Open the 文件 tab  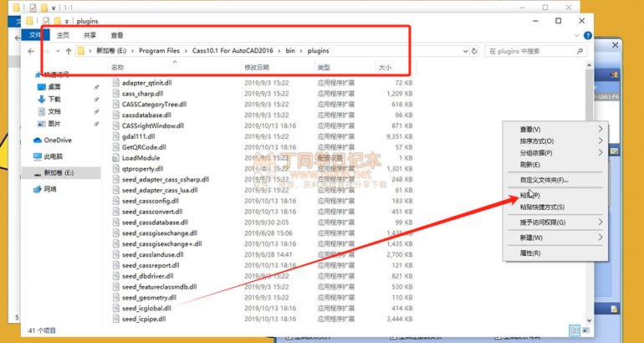pyautogui.click(x=35, y=35)
